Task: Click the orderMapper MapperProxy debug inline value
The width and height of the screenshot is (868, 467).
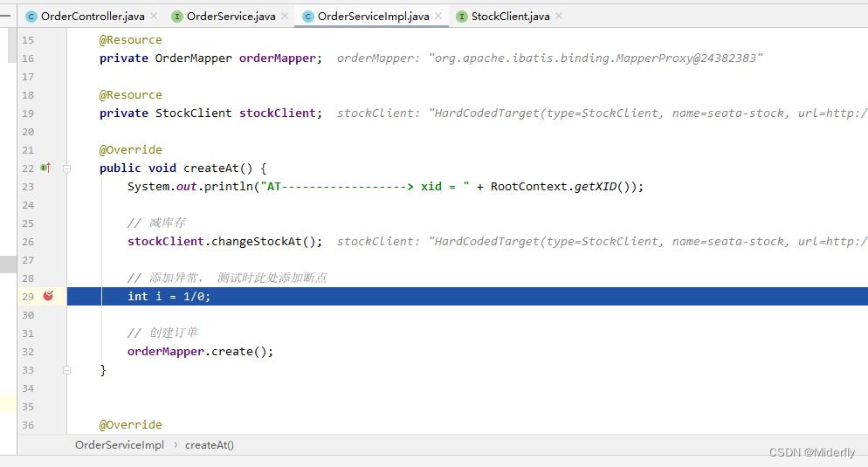Action: [x=549, y=58]
